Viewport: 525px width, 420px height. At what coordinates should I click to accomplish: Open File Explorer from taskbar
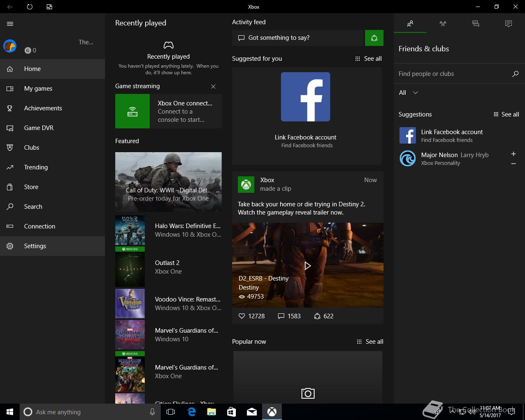point(211,412)
